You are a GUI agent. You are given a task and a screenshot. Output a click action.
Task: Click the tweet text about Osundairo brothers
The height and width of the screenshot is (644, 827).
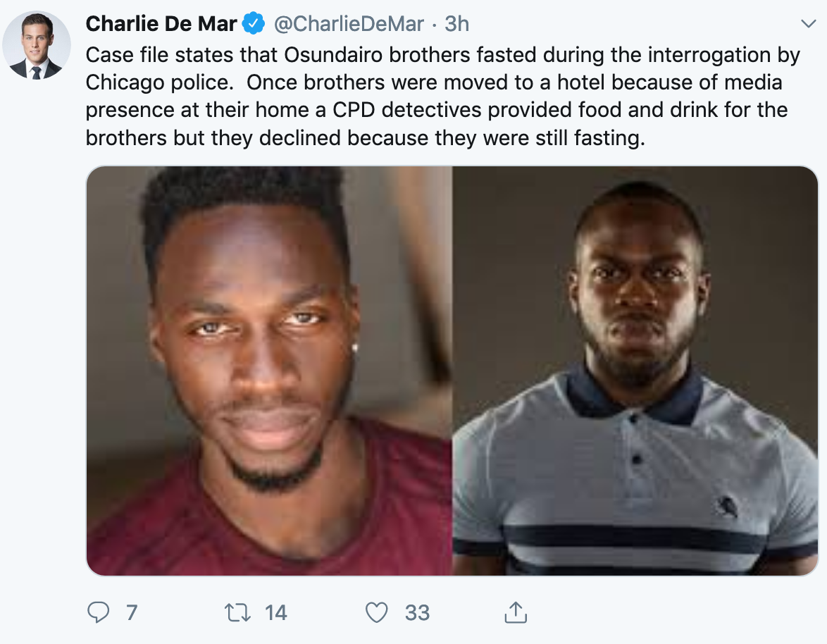[443, 96]
